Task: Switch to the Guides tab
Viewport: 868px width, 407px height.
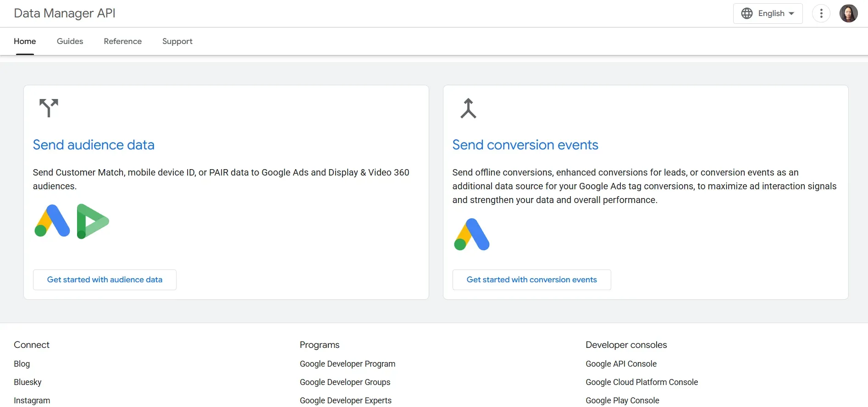Action: (70, 41)
